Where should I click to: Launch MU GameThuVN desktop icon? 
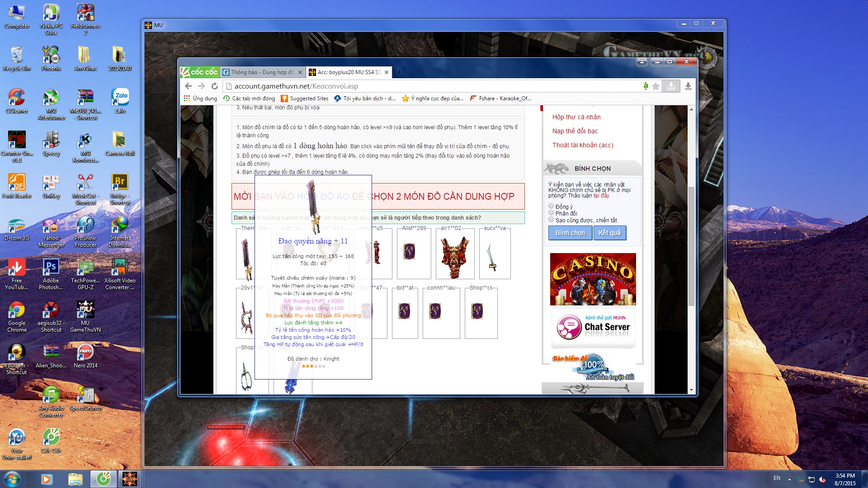click(x=85, y=317)
